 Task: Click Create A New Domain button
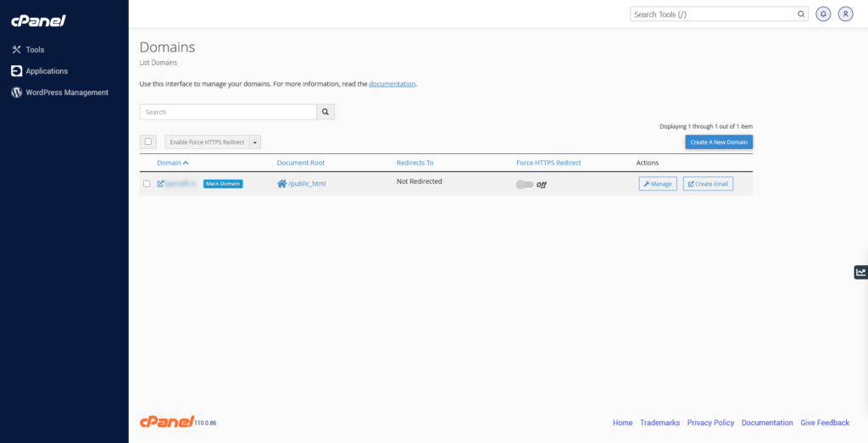718,142
